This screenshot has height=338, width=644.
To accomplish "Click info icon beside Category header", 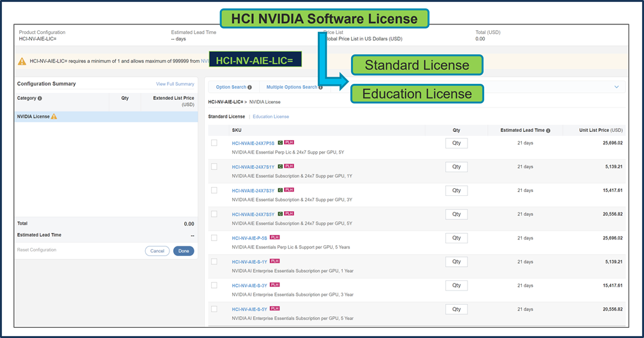I will pos(40,99).
